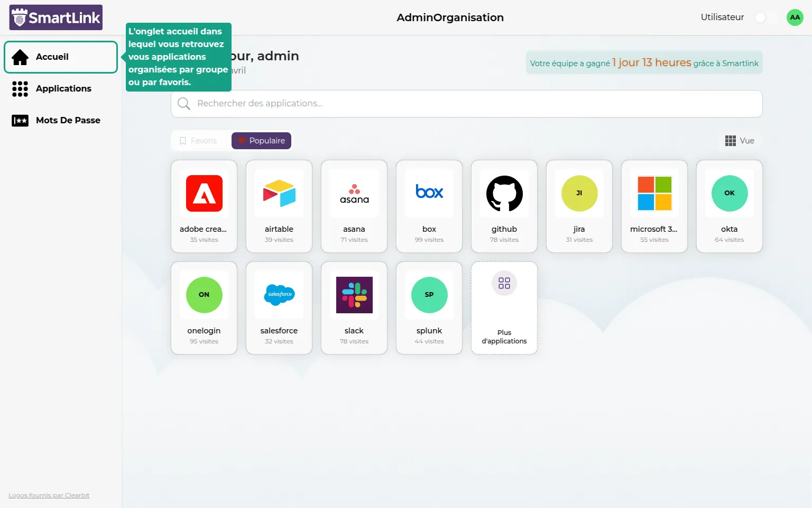Image resolution: width=812 pixels, height=508 pixels.
Task: Click the Plus d'applications label
Action: (x=504, y=337)
